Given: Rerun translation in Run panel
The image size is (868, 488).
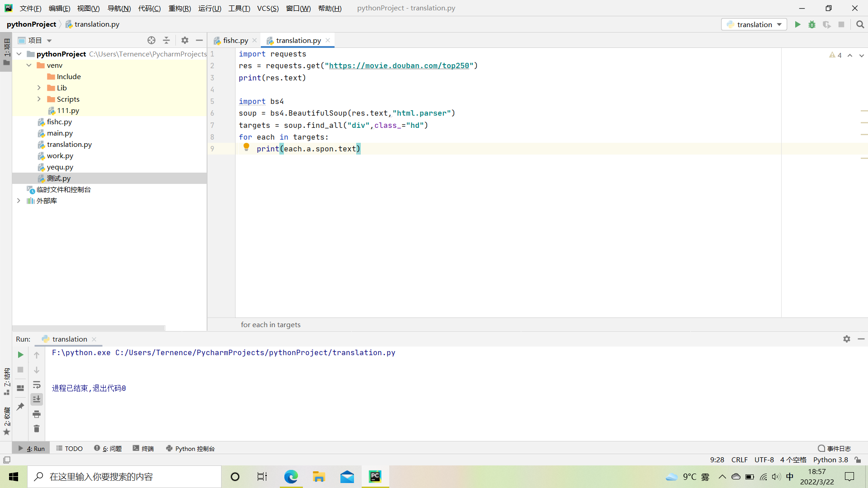Looking at the screenshot, I should (20, 355).
